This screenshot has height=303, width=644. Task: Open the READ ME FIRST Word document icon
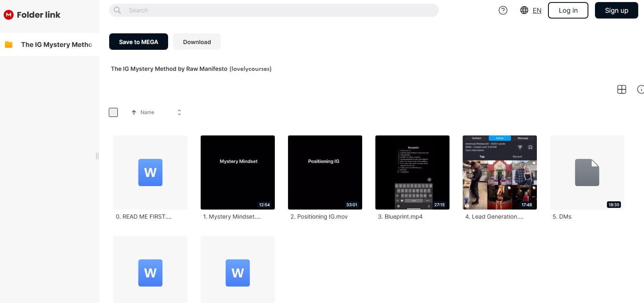point(150,172)
